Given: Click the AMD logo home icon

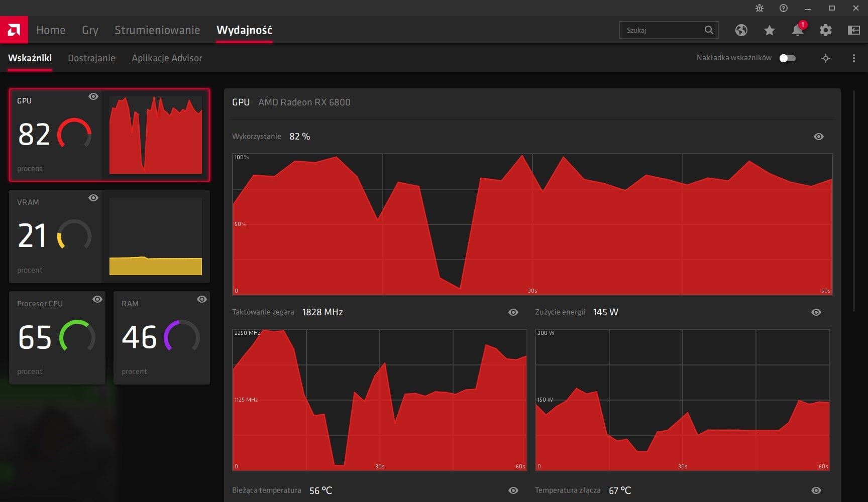Looking at the screenshot, I should click(14, 30).
